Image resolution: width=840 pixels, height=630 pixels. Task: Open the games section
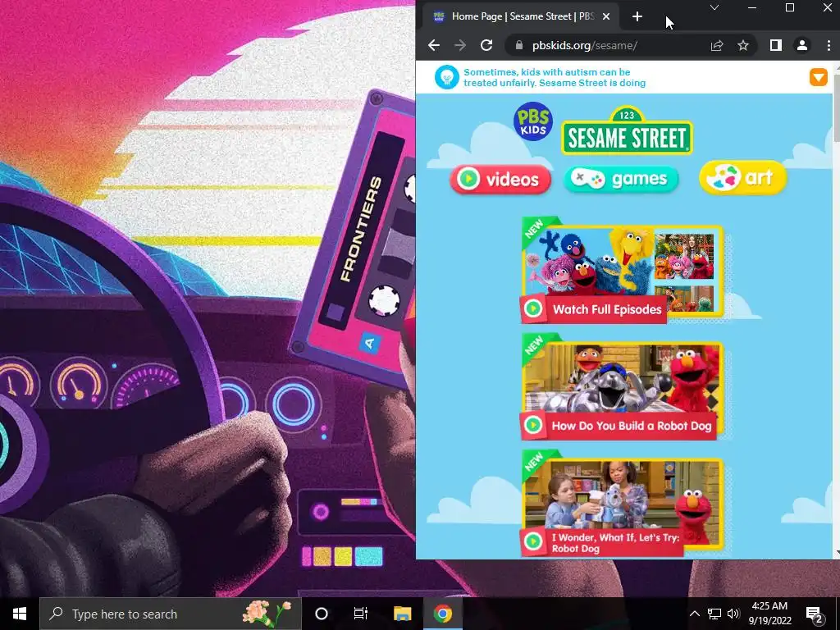(621, 178)
